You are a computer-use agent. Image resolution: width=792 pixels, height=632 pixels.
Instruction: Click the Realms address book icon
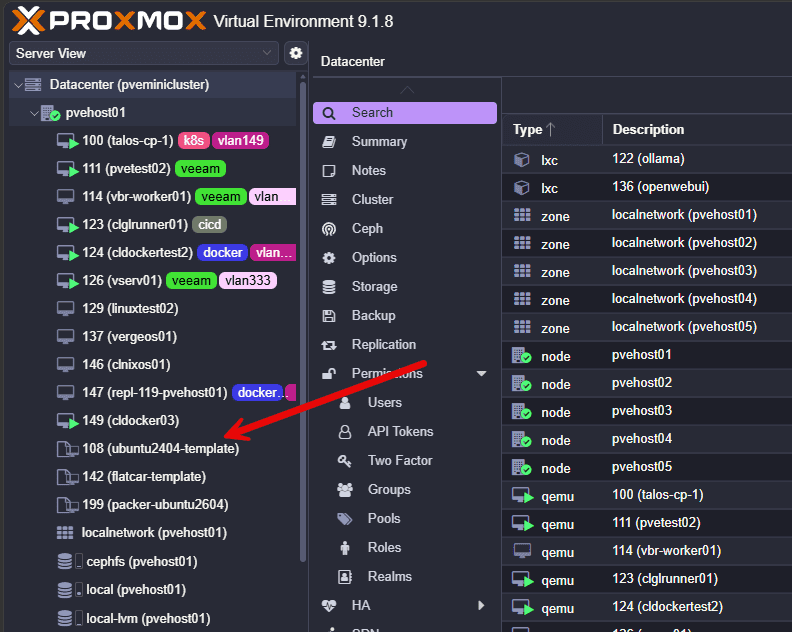(345, 577)
